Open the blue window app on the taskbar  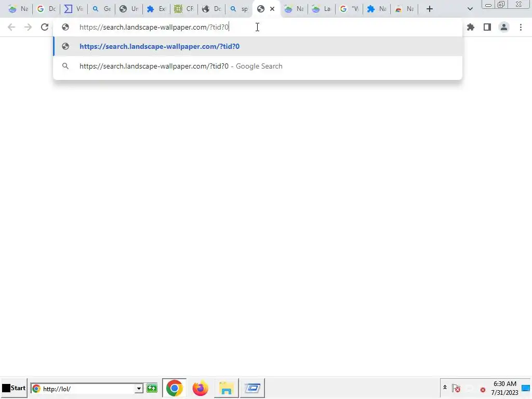(x=252, y=388)
